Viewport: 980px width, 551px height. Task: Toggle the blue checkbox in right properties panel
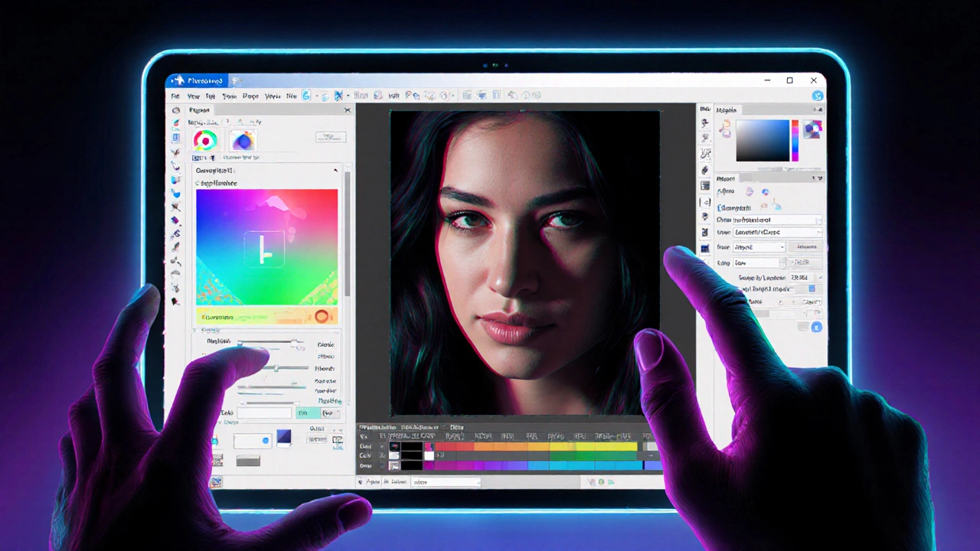(x=812, y=289)
